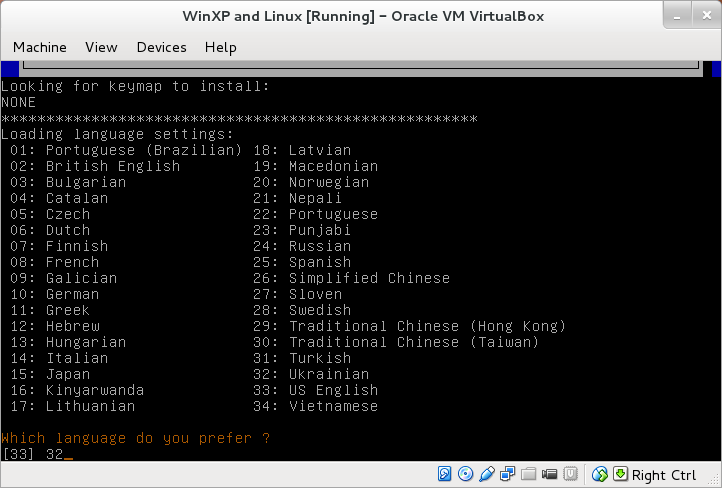Open the View menu

click(101, 47)
